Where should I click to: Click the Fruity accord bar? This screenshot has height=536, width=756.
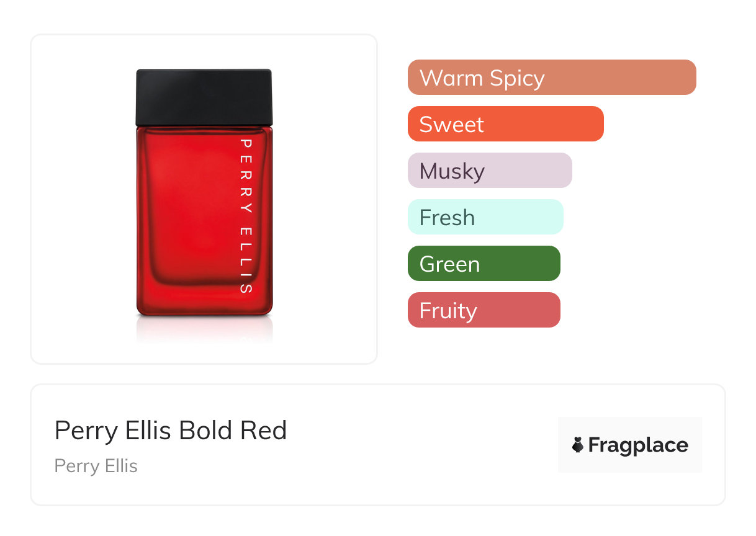click(x=484, y=310)
